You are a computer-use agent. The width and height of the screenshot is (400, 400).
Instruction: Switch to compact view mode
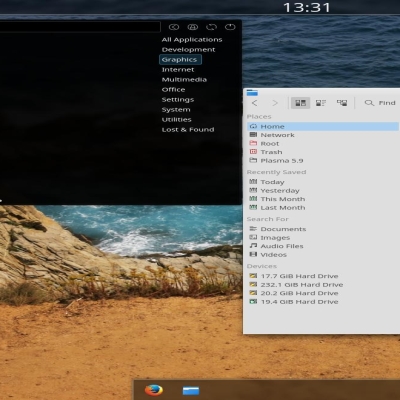coord(321,103)
